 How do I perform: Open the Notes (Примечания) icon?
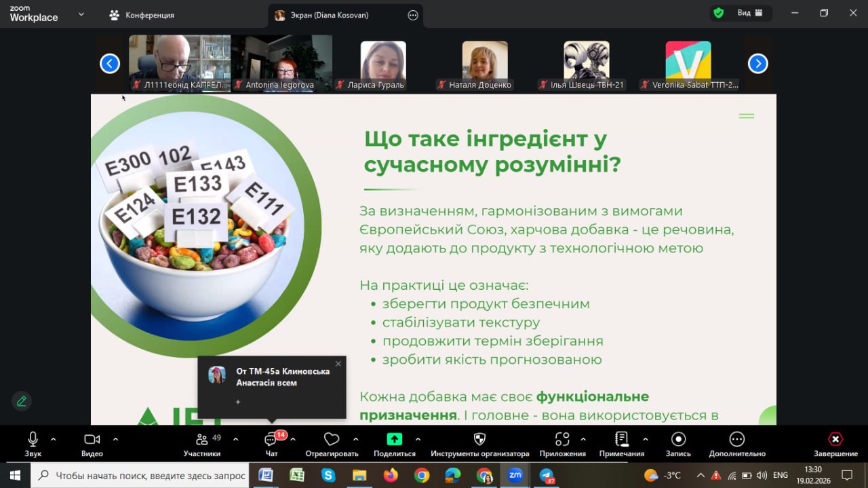click(x=621, y=441)
